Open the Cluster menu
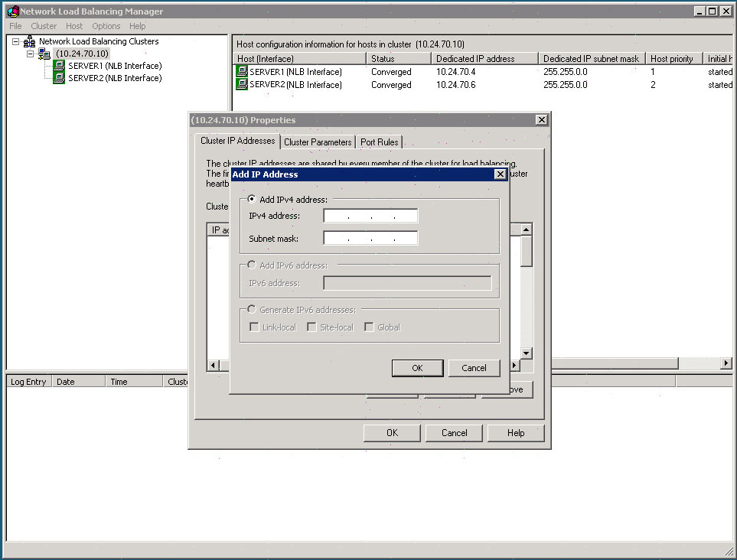 coord(44,26)
